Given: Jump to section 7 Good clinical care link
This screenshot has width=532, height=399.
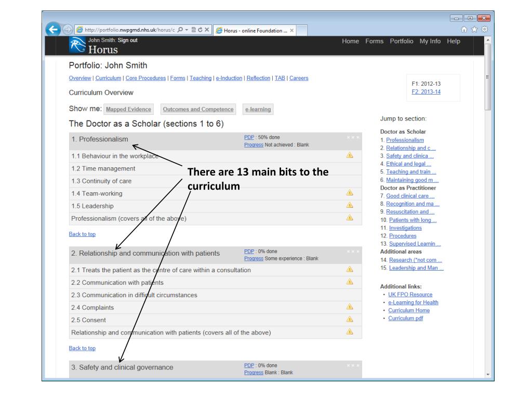Looking at the screenshot, I should (x=410, y=196).
